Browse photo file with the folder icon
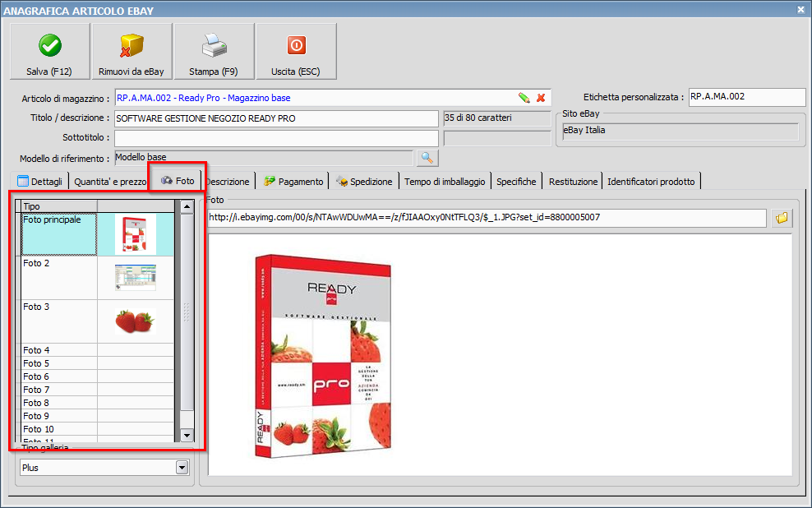 click(782, 218)
